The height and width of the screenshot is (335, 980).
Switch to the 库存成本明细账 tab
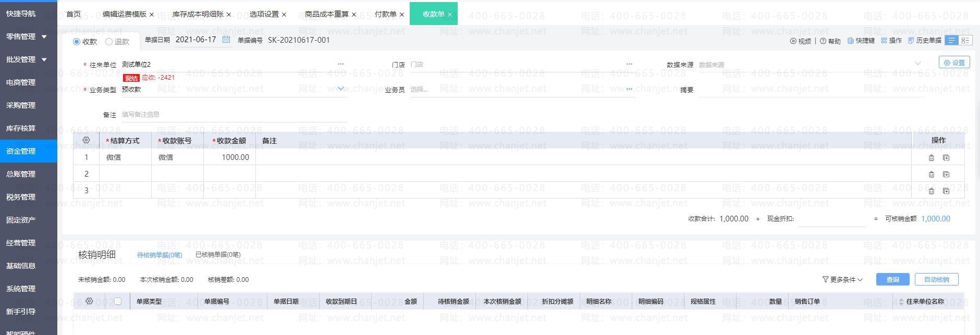(x=198, y=14)
